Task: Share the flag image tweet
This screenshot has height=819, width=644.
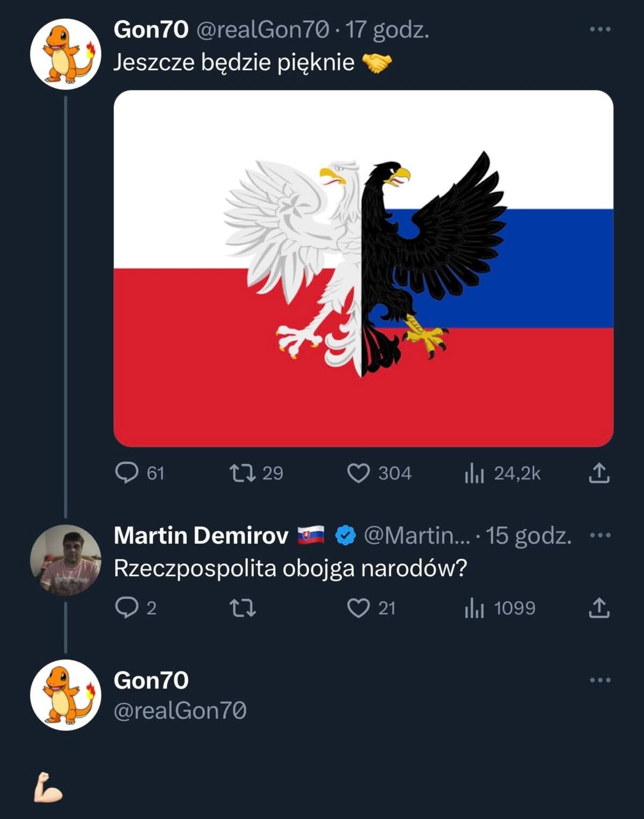Action: (x=599, y=473)
